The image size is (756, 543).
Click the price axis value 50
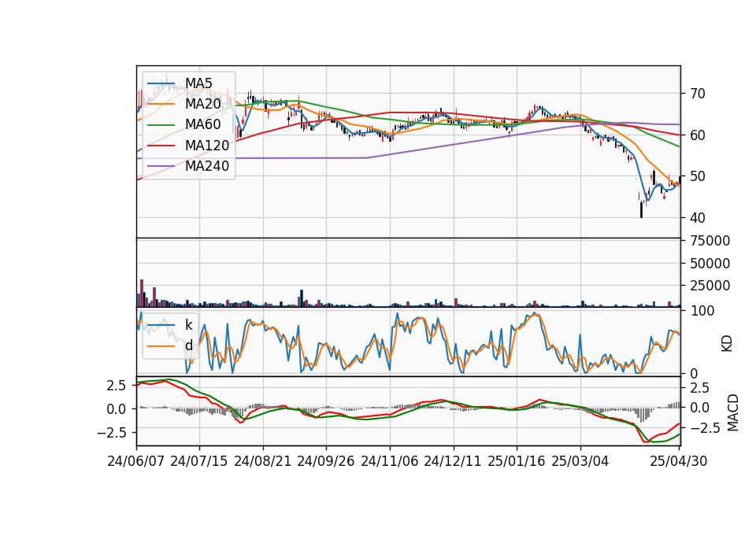[698, 176]
